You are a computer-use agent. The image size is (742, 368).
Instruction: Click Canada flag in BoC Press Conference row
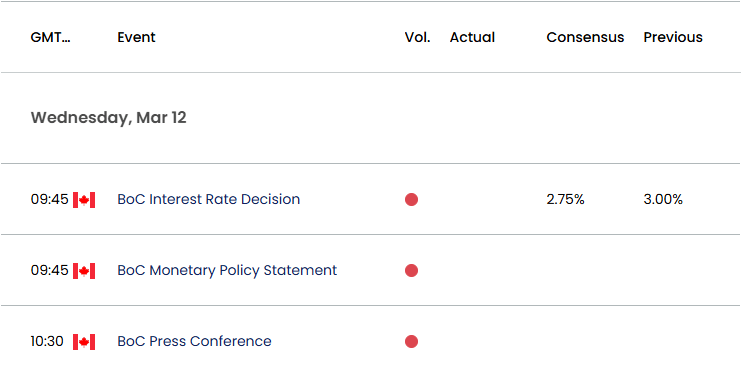[84, 342]
